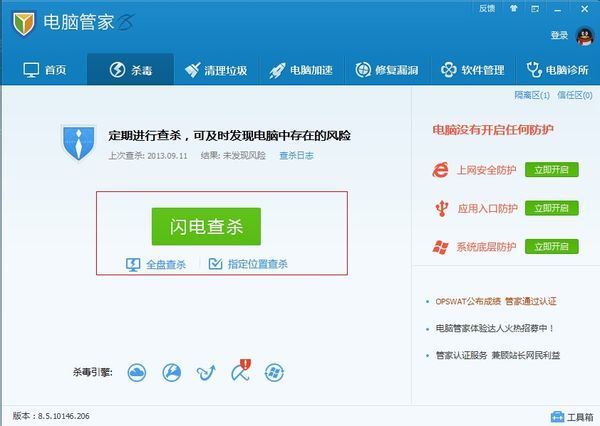The height and width of the screenshot is (426, 600).
Task: Choose 指定位置查杀 custom scan
Action: 258,264
